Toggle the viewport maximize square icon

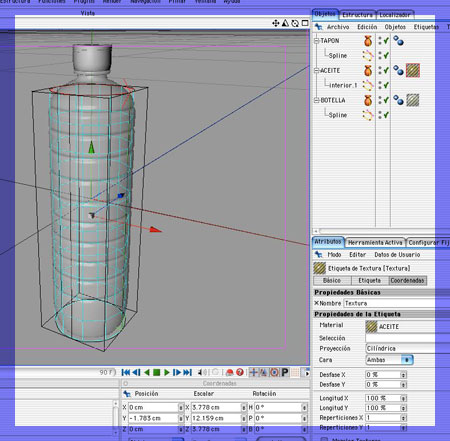click(x=305, y=23)
